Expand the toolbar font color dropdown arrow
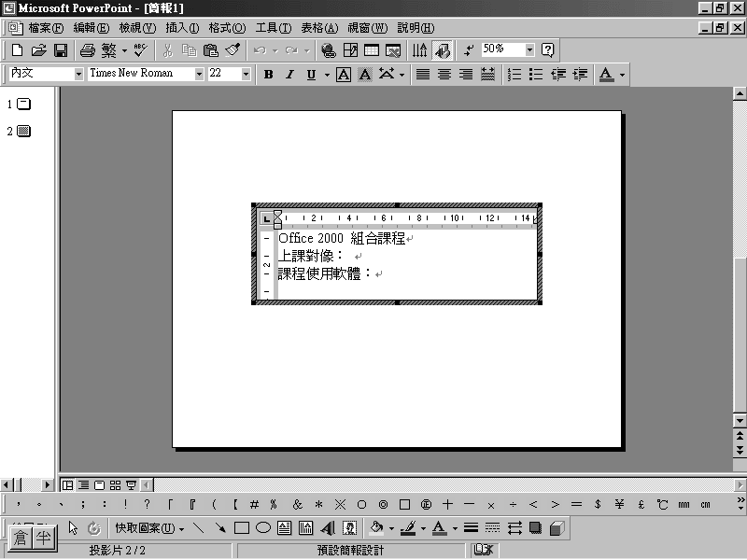The image size is (747, 560). pos(622,75)
